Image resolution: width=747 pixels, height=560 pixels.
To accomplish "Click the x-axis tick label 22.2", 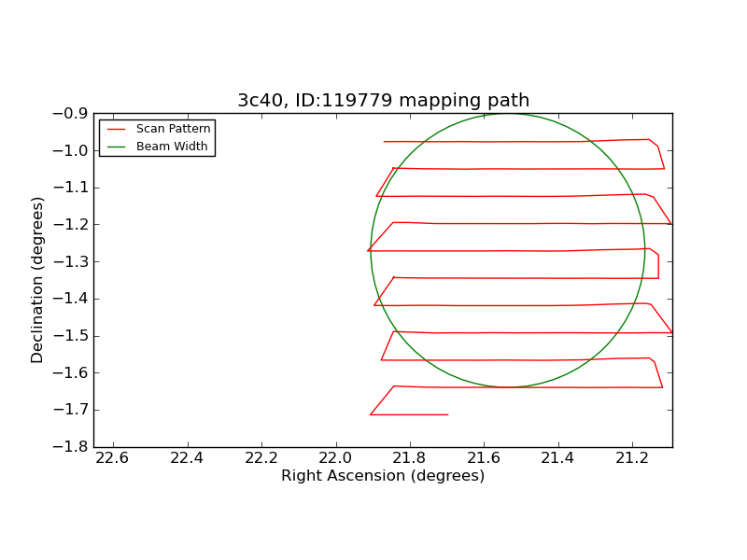I will [x=261, y=458].
